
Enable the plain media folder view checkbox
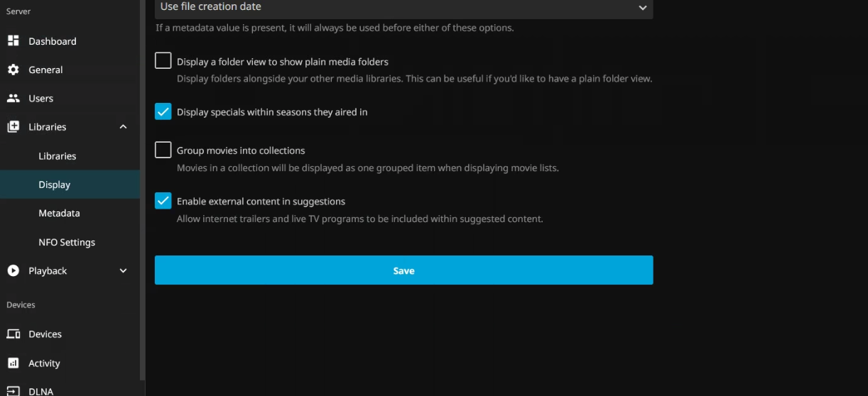tap(163, 61)
